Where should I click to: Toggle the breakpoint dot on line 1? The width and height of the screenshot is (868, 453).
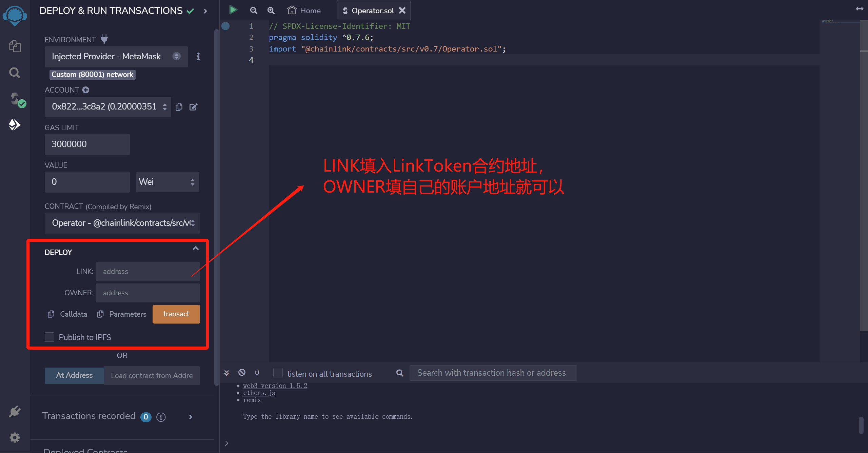click(x=225, y=26)
